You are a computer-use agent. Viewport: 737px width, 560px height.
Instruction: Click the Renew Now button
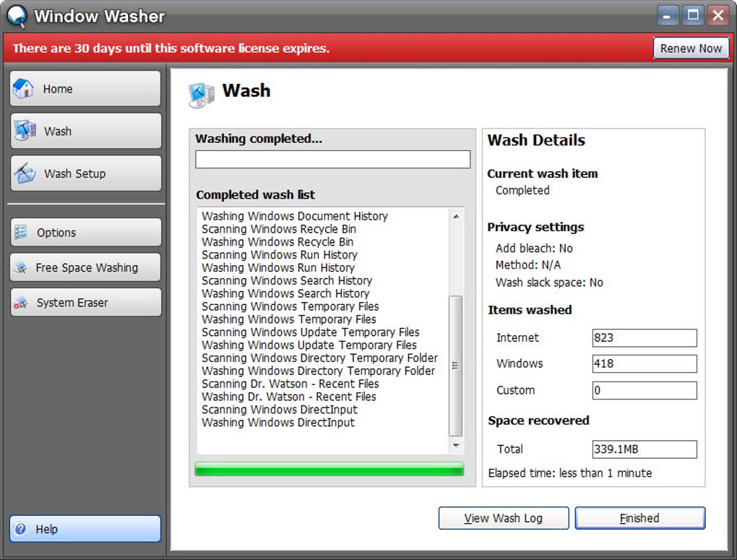(x=691, y=48)
